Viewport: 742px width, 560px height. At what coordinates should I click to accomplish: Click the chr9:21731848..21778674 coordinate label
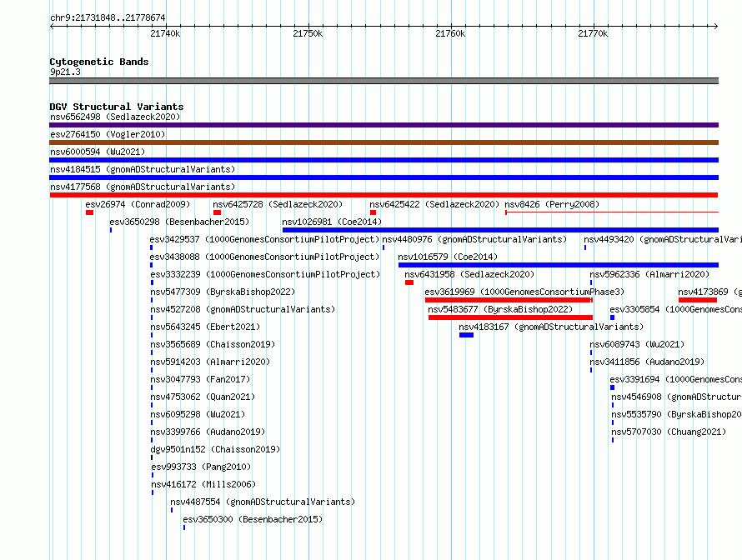point(108,18)
